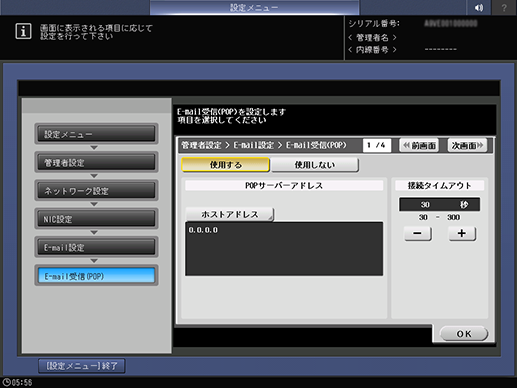
Task: Navigate to NIC設定 in the sidebar
Action: coord(96,219)
